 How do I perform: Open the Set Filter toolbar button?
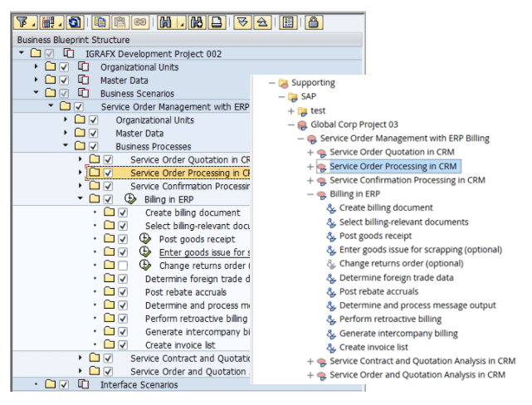[x=25, y=22]
